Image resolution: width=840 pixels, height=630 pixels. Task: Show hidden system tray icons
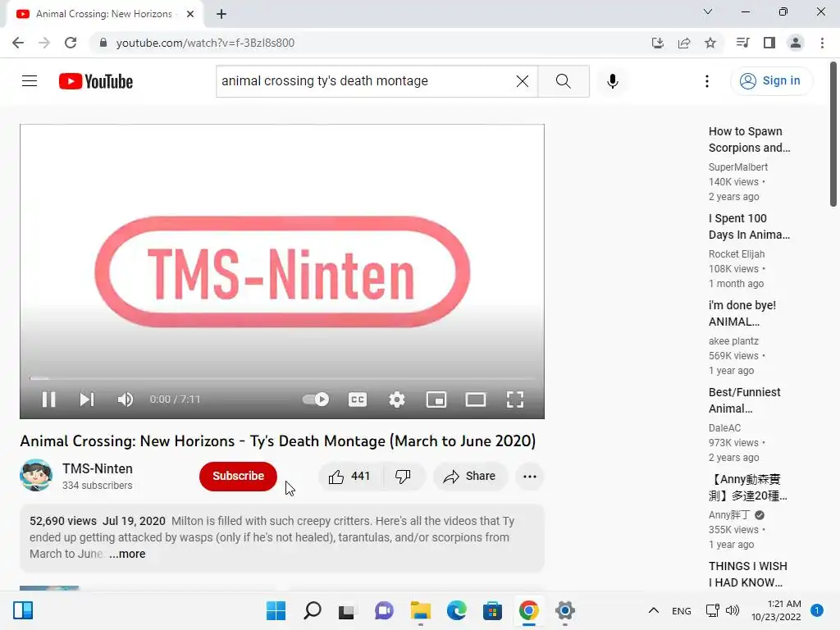pyautogui.click(x=654, y=610)
